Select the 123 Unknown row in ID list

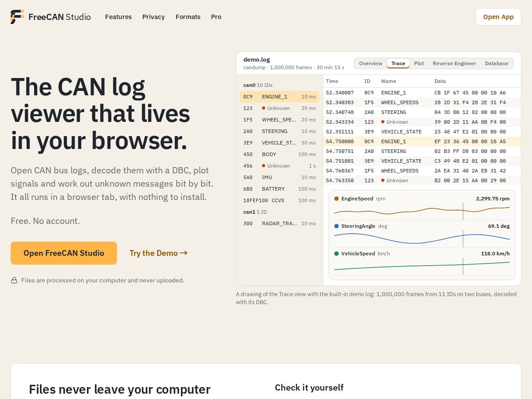(x=279, y=108)
